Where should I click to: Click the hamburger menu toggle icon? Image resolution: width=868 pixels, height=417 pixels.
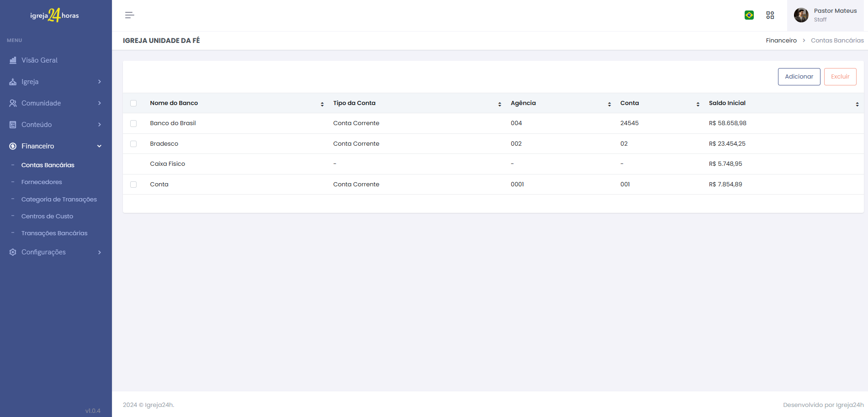point(129,15)
